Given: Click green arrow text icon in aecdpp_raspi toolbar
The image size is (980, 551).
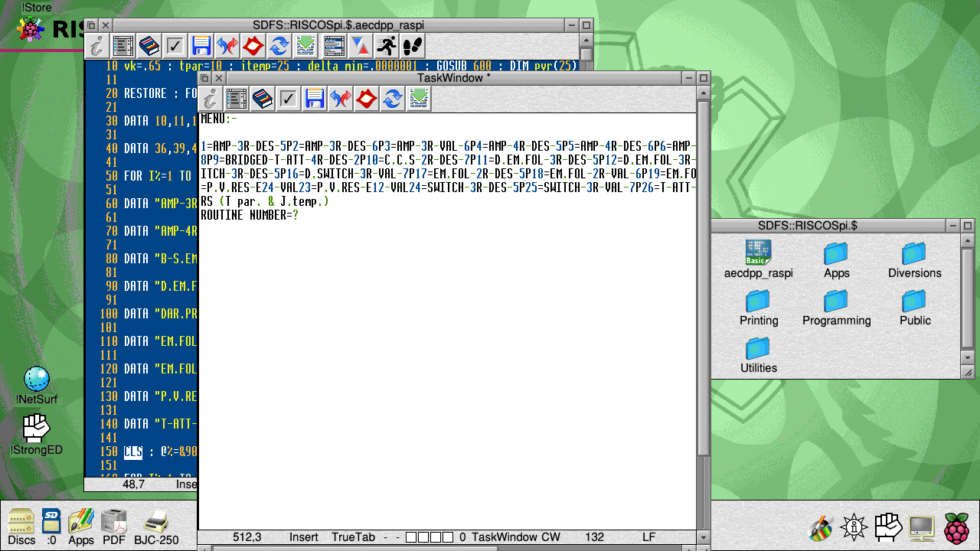Looking at the screenshot, I should [305, 46].
